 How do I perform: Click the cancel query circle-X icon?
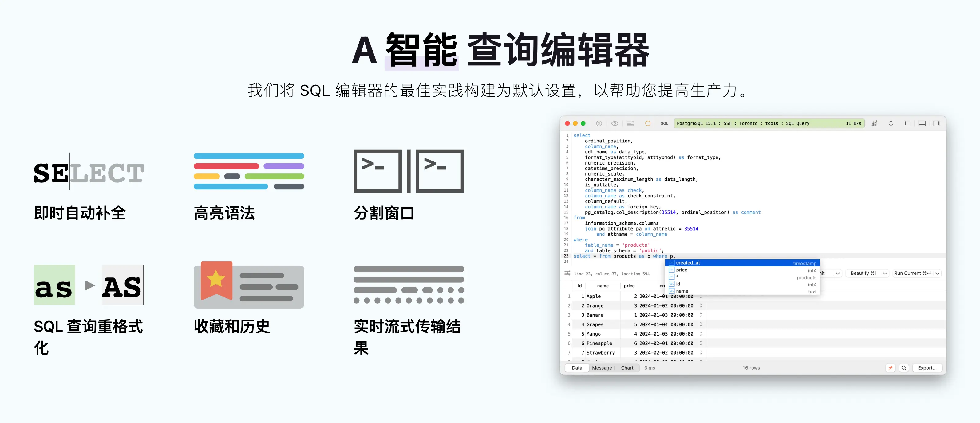(599, 123)
